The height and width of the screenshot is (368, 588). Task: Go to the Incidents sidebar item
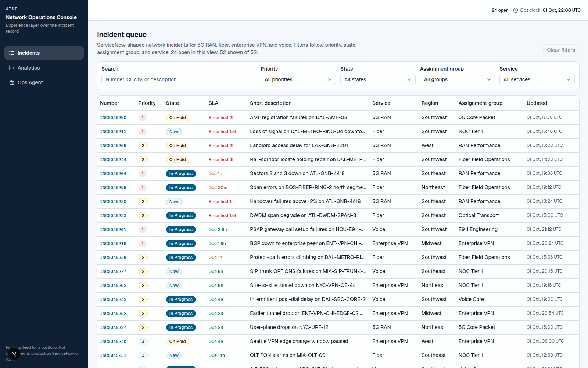(44, 53)
